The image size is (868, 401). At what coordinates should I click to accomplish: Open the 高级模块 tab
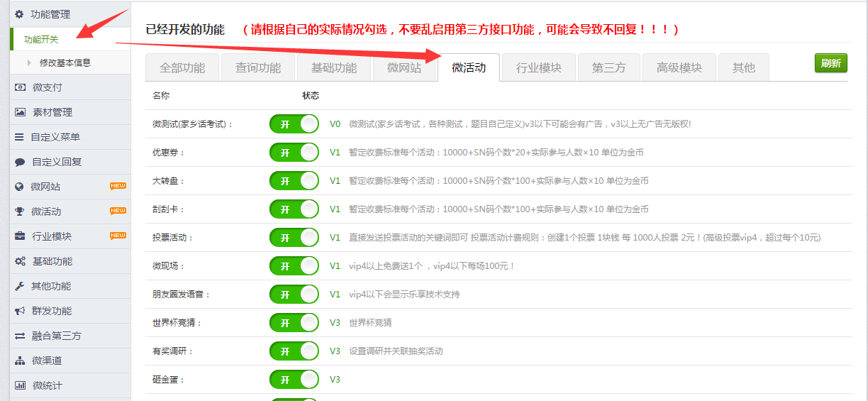pos(679,68)
